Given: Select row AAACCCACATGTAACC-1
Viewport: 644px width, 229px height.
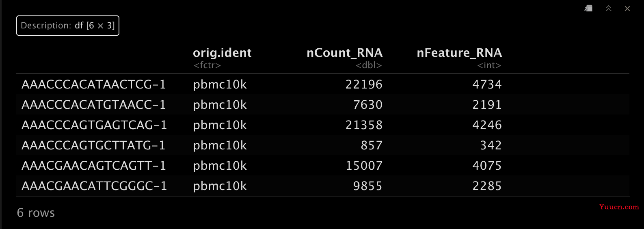Looking at the screenshot, I should [323, 104].
